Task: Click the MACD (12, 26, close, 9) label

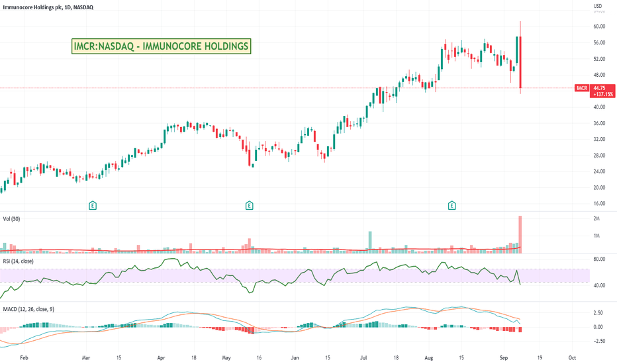Action: [x=28, y=309]
